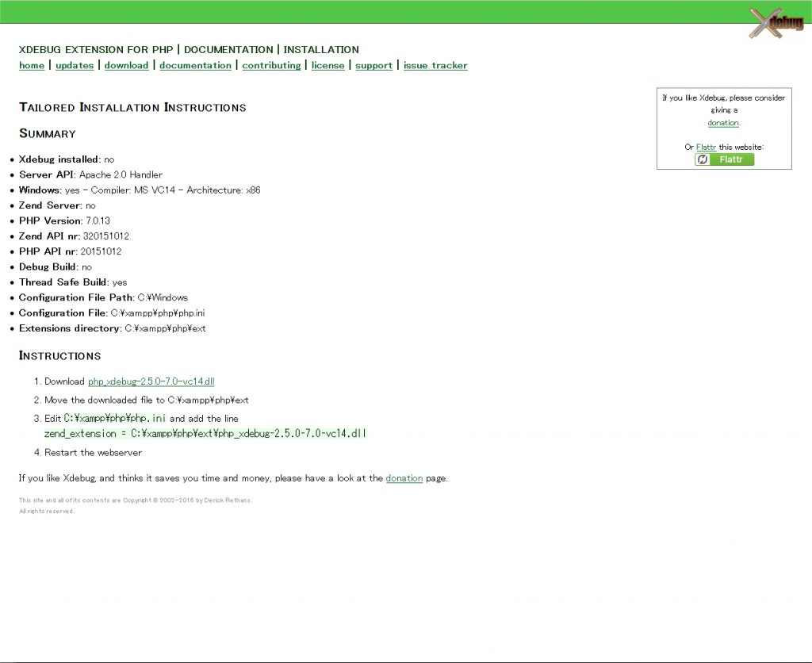
Task: Click the 'Summary' heading
Action: click(48, 134)
